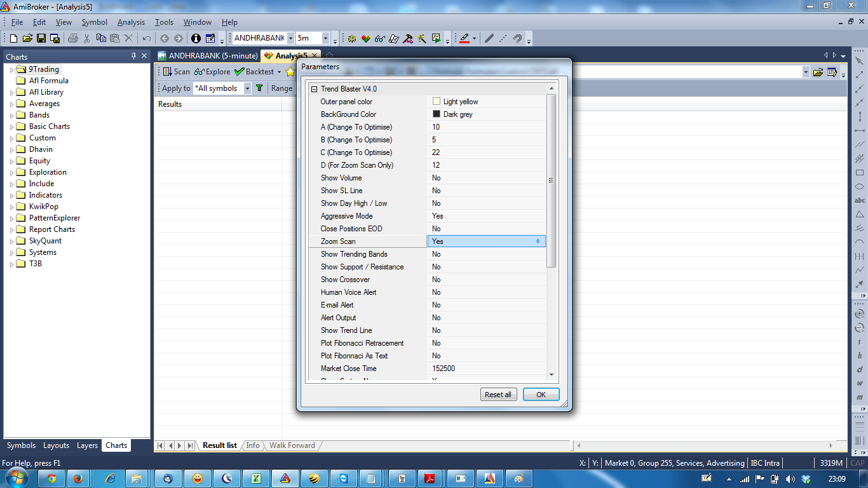
Task: Click the A (Change To Optimise) value 10
Action: pos(487,127)
